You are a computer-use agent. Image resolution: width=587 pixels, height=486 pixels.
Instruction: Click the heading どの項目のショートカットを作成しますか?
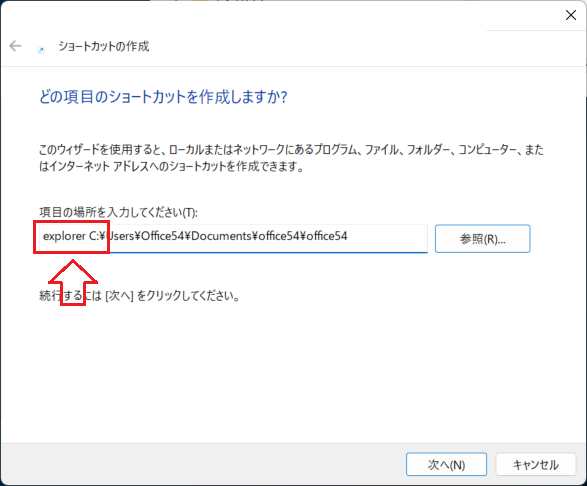(x=163, y=97)
